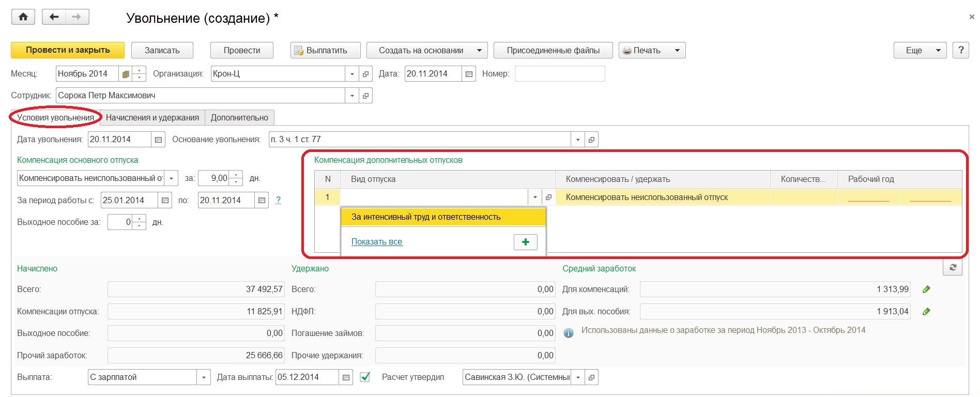This screenshot has height=397, width=980.
Task: Click the Показать все link
Action: coord(376,242)
